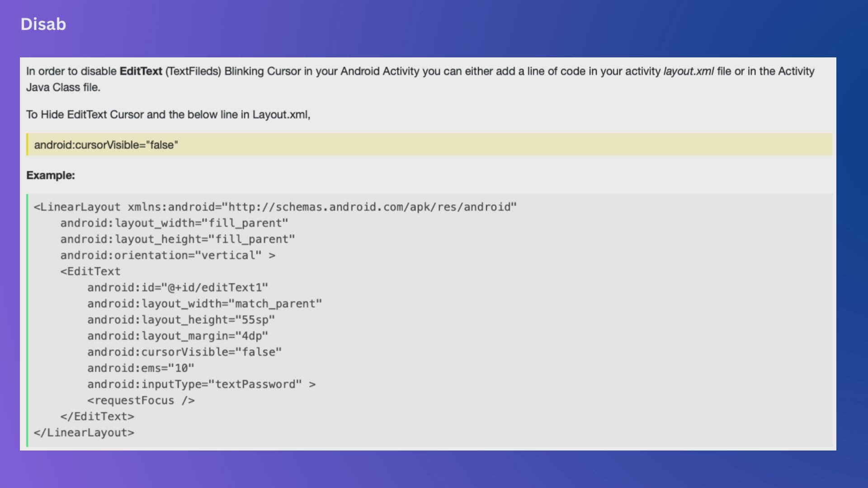
Task: Click the <requestFocus /> code line
Action: coord(141,401)
